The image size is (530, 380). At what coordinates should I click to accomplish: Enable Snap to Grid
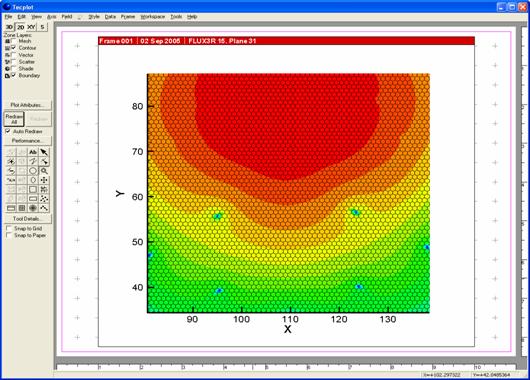point(9,229)
